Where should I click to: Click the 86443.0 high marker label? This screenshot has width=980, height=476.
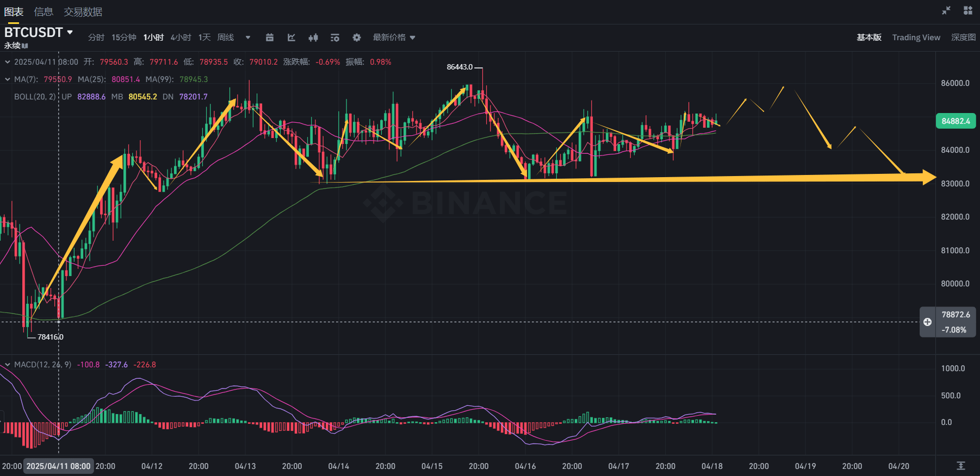pos(460,67)
